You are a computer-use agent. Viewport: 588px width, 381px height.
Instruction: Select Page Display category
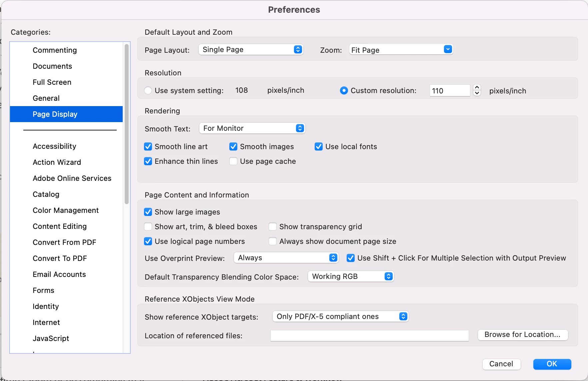click(66, 114)
